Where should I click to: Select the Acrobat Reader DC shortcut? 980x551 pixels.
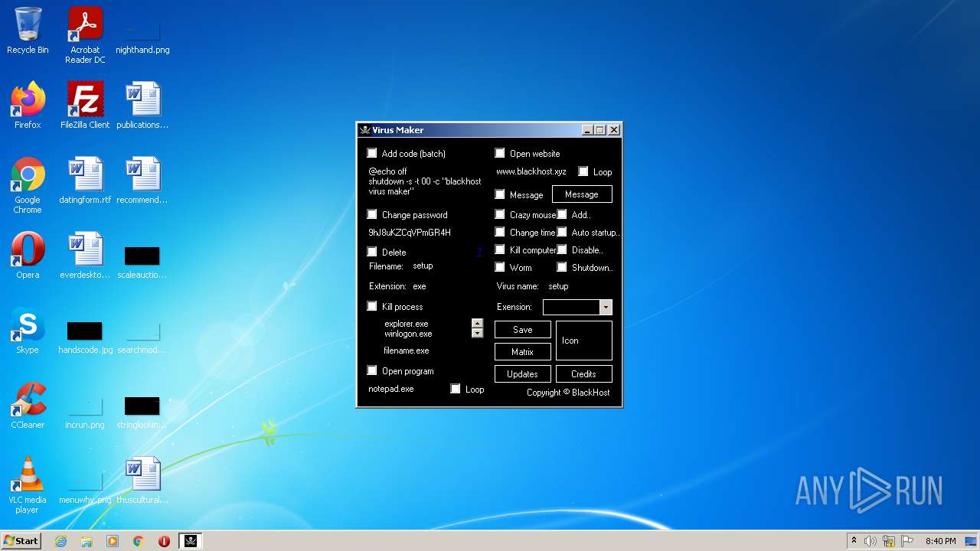[85, 35]
